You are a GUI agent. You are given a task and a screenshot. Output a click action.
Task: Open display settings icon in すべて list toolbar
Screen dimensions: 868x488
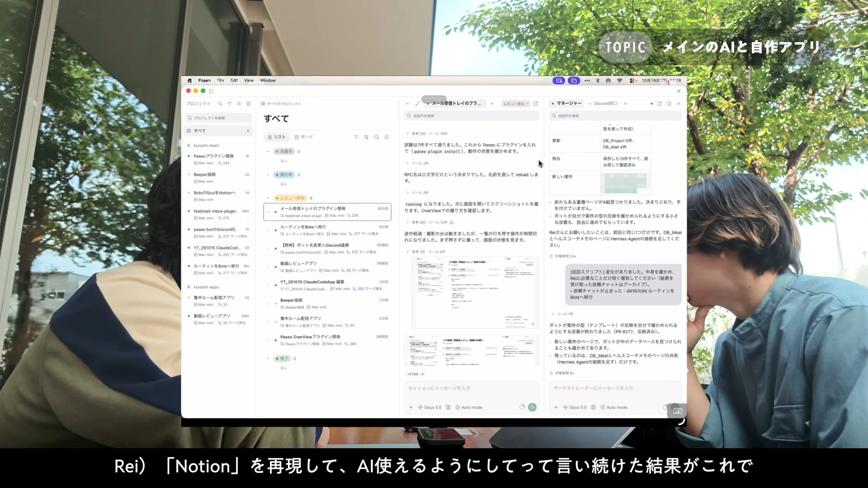click(387, 137)
